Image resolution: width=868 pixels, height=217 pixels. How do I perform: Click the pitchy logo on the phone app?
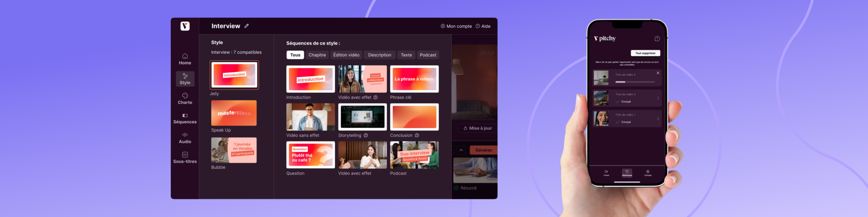[x=605, y=38]
